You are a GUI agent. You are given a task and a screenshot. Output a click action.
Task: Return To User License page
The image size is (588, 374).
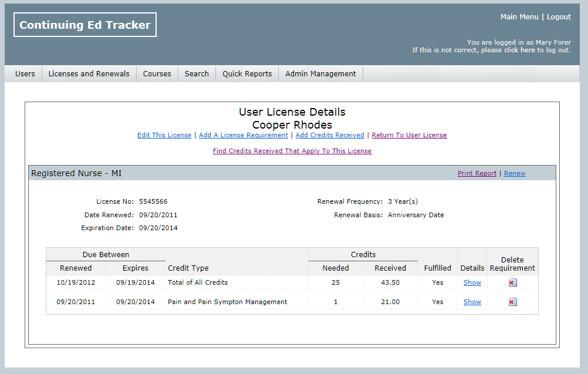[409, 135]
